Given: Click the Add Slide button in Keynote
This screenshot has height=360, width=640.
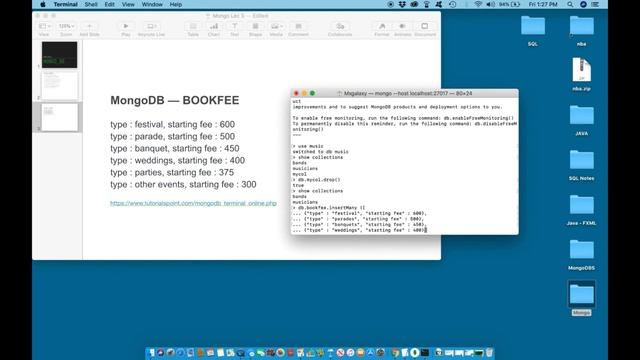Looking at the screenshot, I should (x=89, y=26).
